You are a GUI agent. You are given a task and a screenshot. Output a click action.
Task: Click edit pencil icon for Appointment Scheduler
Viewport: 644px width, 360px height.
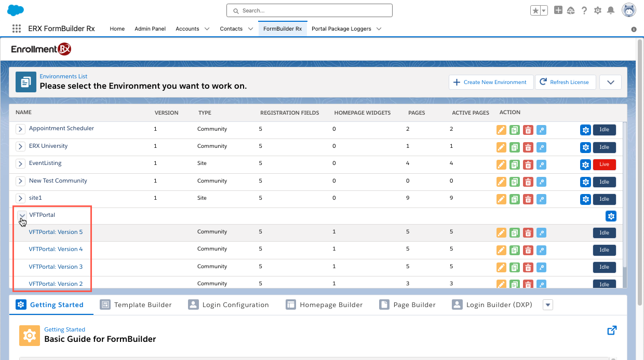pos(501,130)
